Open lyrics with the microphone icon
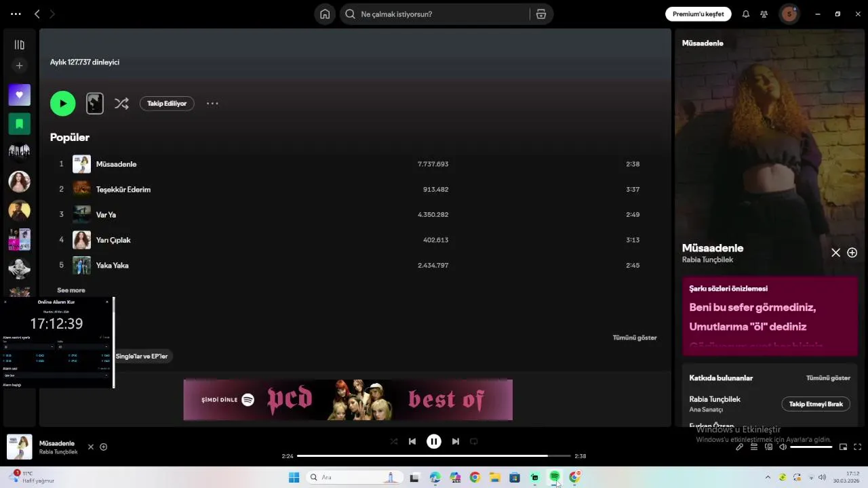Screen dimensions: 868x488 coord(740,447)
